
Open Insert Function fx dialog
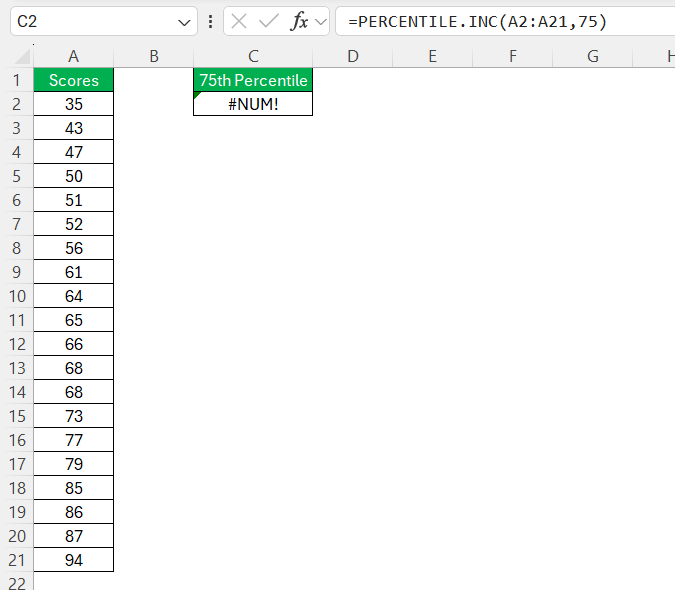pyautogui.click(x=299, y=21)
